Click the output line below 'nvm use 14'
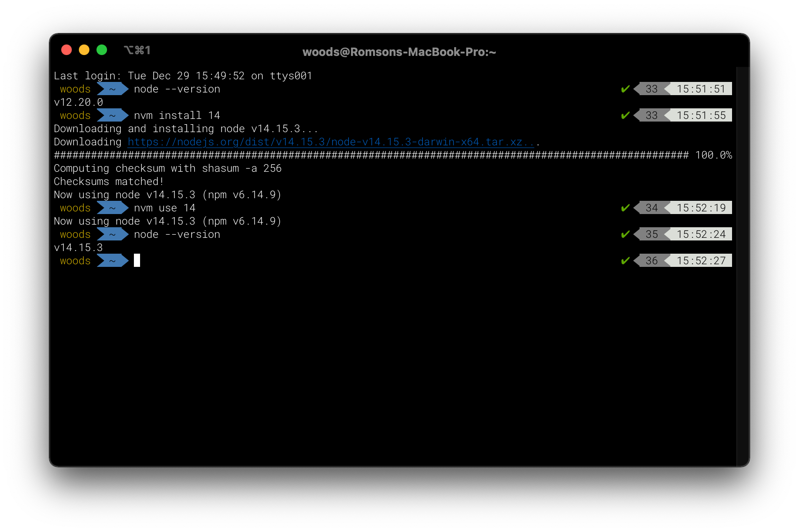This screenshot has height=532, width=799. 167,221
